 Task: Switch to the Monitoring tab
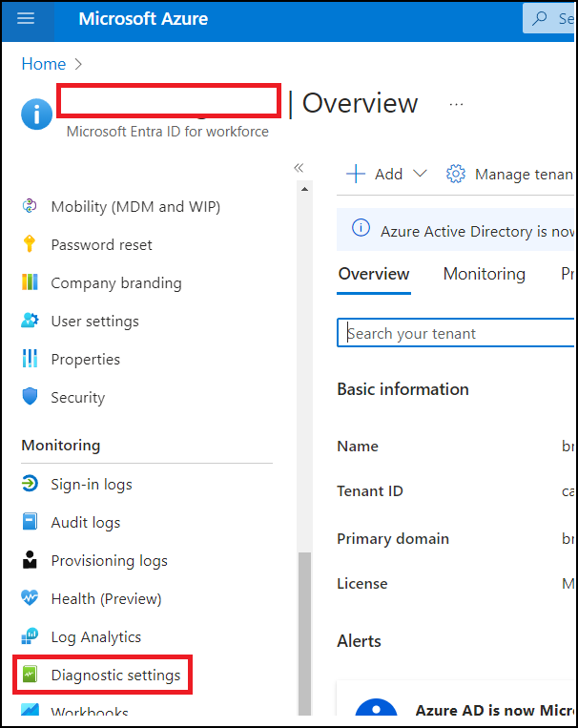(484, 274)
